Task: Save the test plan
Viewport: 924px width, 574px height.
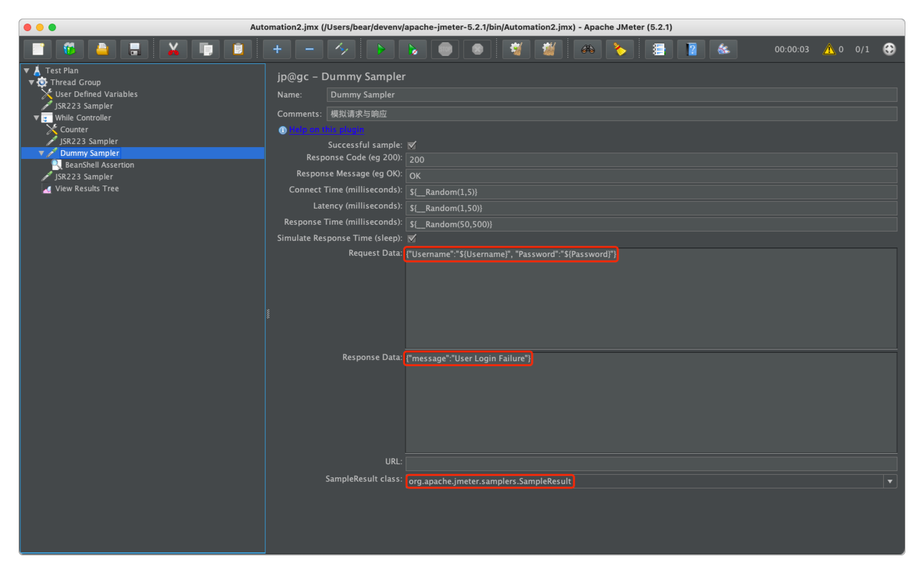Action: 134,49
